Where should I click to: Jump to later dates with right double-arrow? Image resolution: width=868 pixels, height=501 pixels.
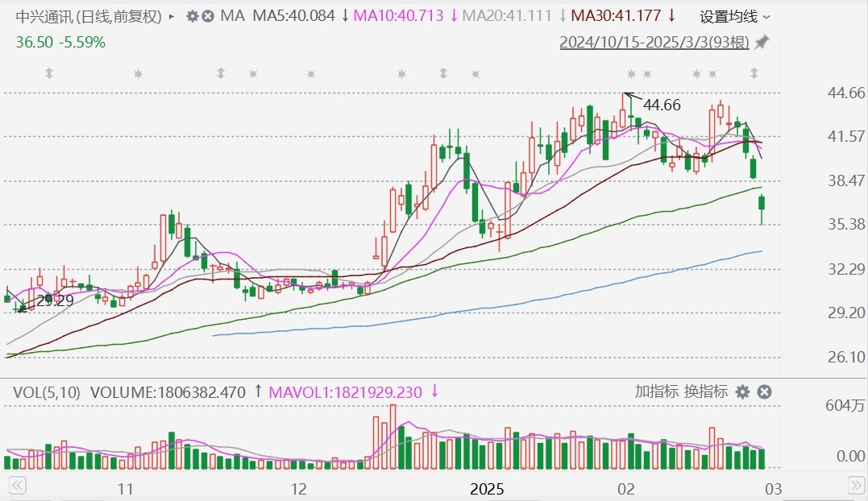point(857,486)
